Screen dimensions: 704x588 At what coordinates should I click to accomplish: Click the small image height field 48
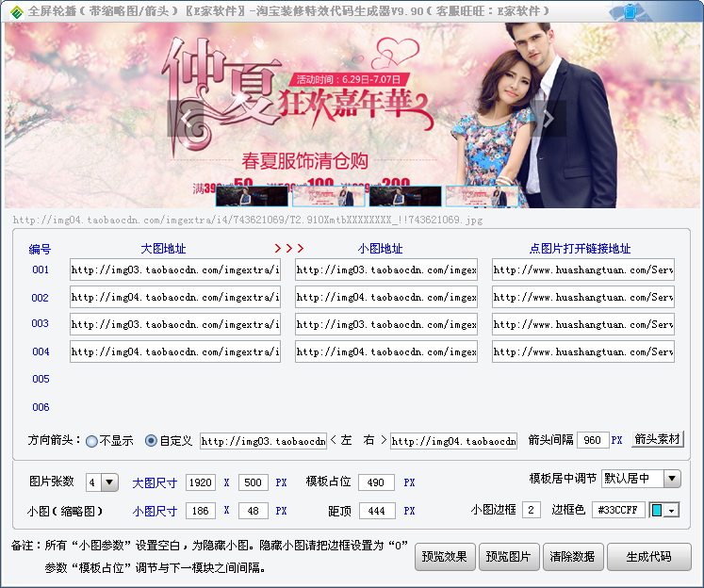pyautogui.click(x=254, y=511)
